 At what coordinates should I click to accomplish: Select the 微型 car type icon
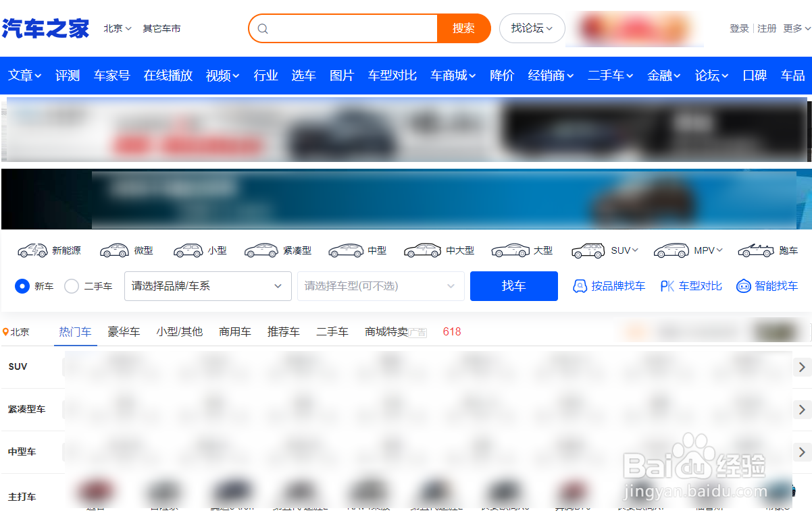(x=114, y=250)
